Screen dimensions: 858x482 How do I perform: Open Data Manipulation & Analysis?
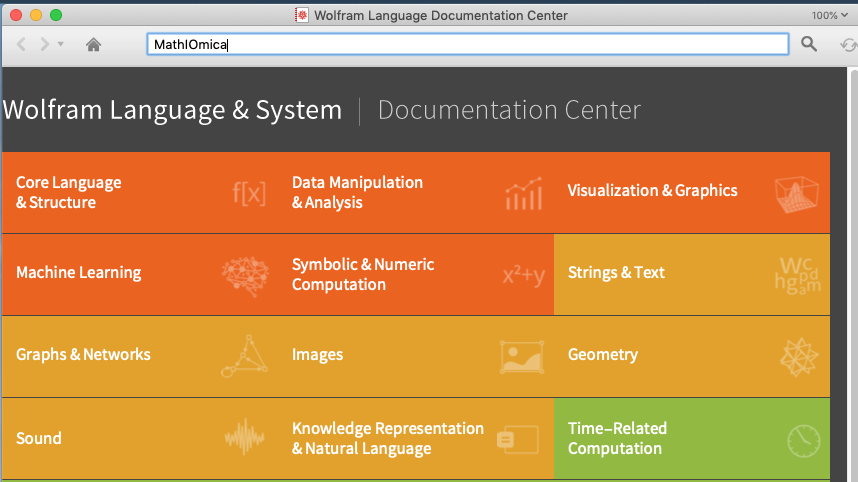click(x=357, y=193)
